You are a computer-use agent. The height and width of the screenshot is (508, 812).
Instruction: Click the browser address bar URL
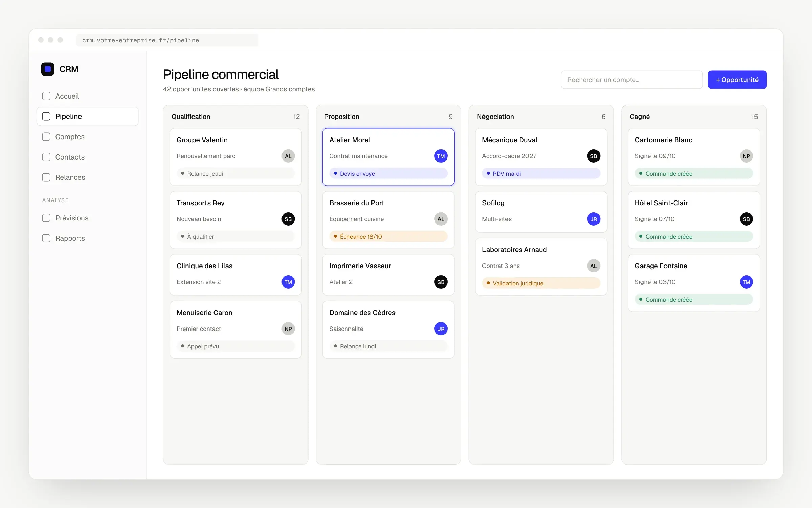coord(167,40)
